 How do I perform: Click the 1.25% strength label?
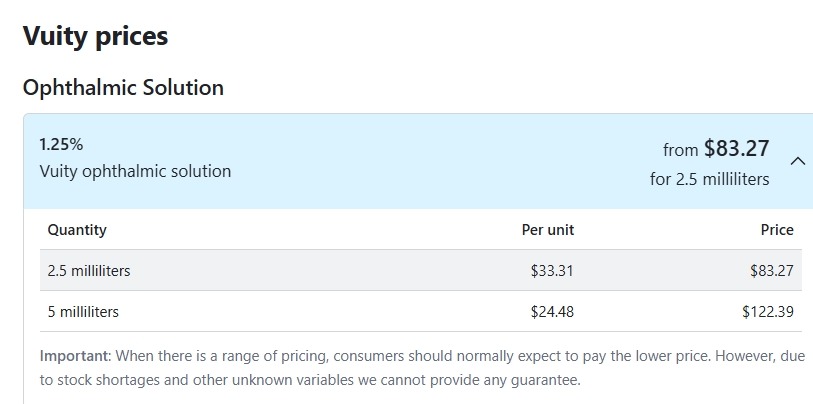tap(61, 144)
